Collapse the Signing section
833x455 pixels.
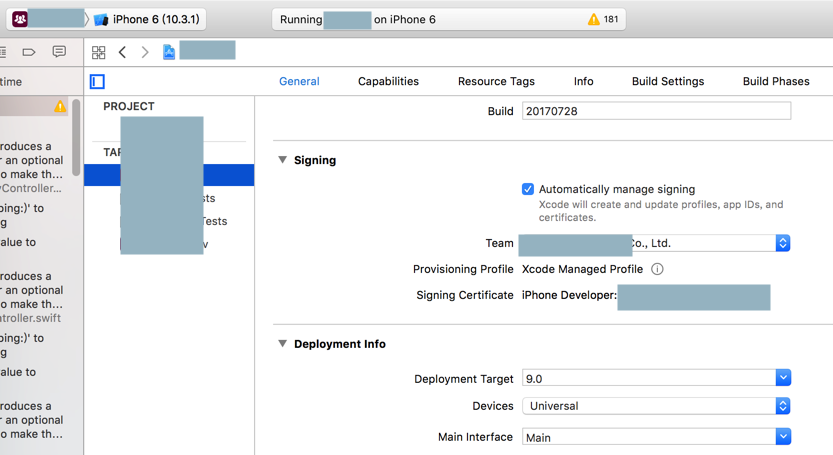click(283, 160)
